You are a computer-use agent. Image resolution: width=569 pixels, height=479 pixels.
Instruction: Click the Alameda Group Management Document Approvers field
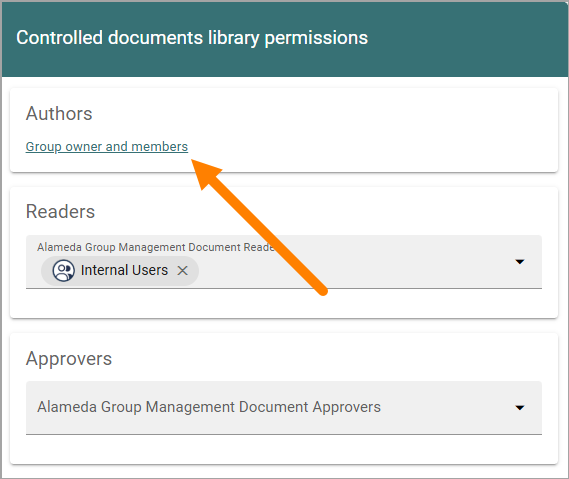284,408
